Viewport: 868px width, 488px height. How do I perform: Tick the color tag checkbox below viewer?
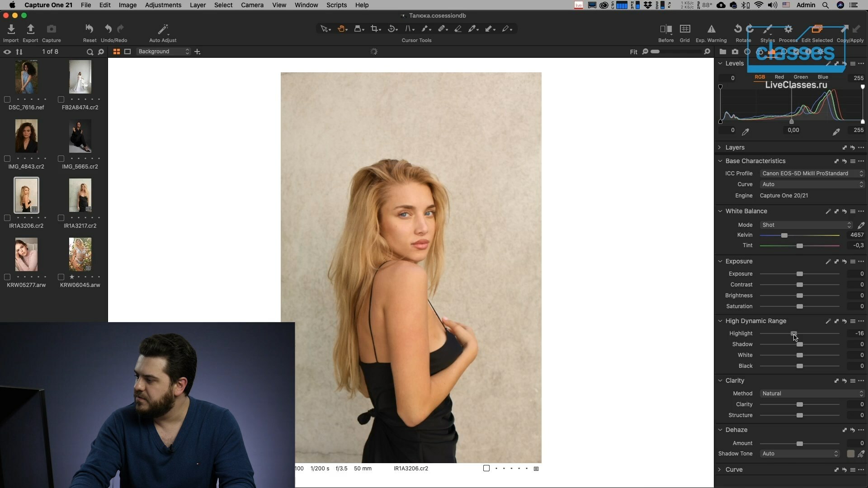[x=486, y=468]
